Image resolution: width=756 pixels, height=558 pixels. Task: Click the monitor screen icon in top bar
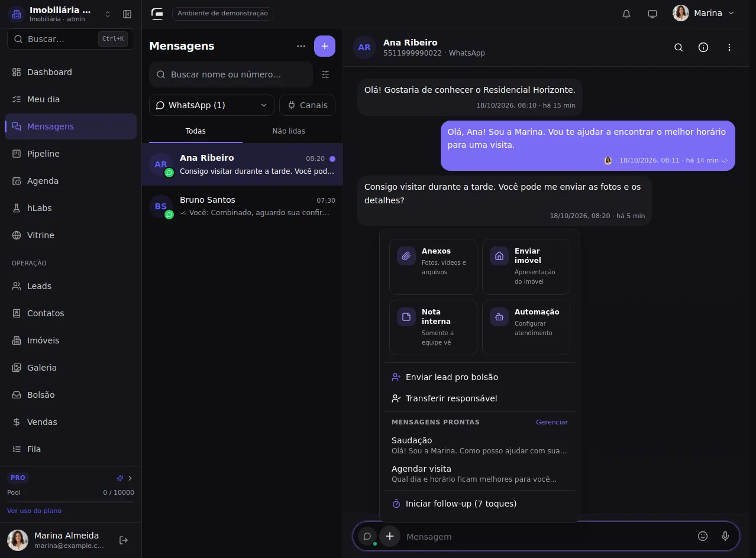tap(652, 14)
